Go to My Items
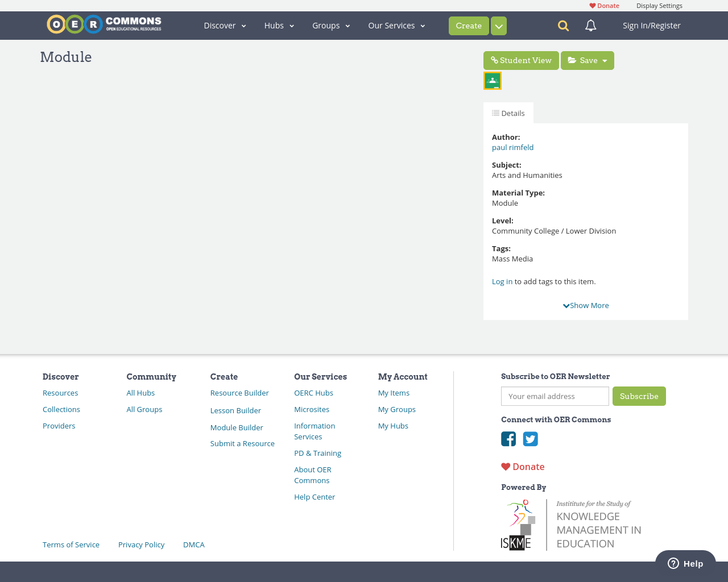728x582 pixels. coord(394,393)
